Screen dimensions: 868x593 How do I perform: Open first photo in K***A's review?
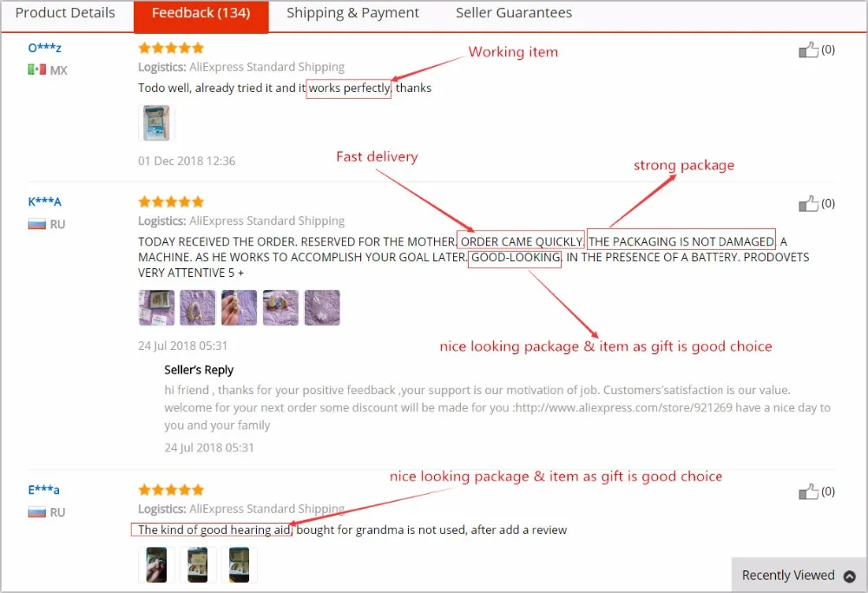156,307
